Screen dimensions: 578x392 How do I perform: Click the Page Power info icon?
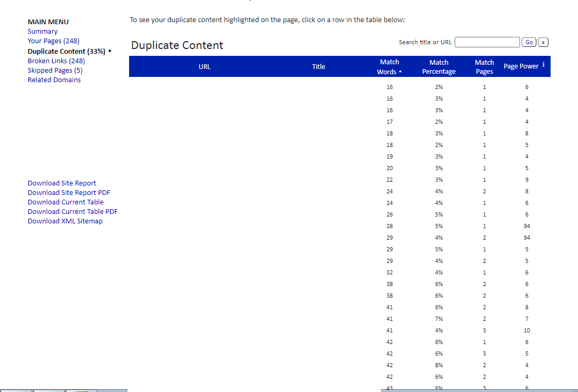pos(543,64)
